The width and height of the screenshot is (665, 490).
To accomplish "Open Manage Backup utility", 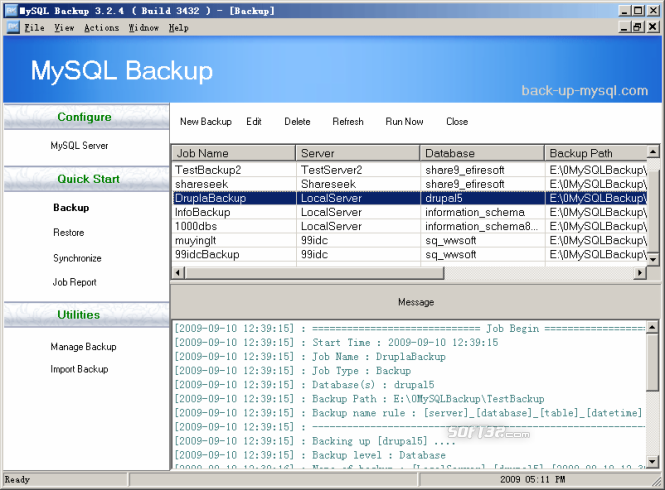I will click(x=84, y=347).
